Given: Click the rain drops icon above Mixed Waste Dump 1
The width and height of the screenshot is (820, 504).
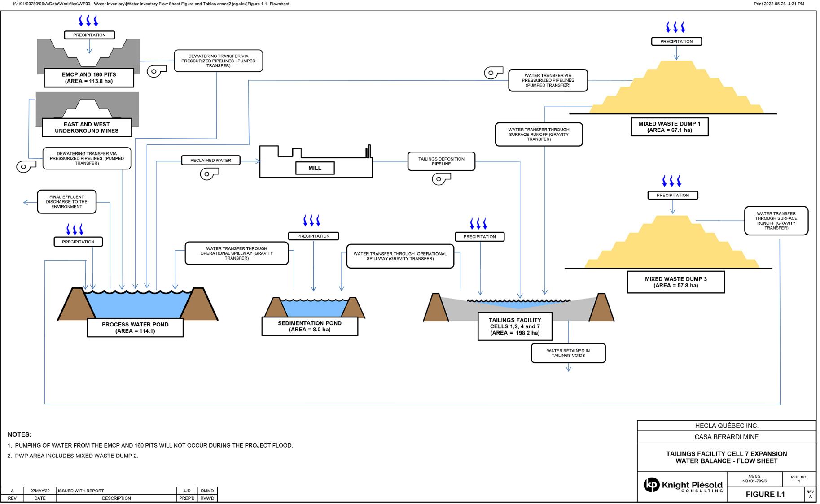Looking at the screenshot, I should tap(675, 27).
